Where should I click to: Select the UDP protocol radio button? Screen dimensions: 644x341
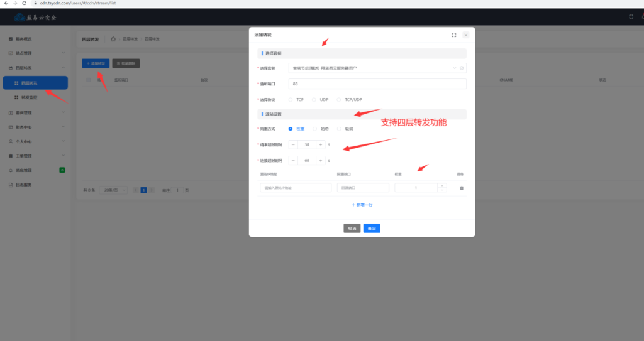point(314,99)
